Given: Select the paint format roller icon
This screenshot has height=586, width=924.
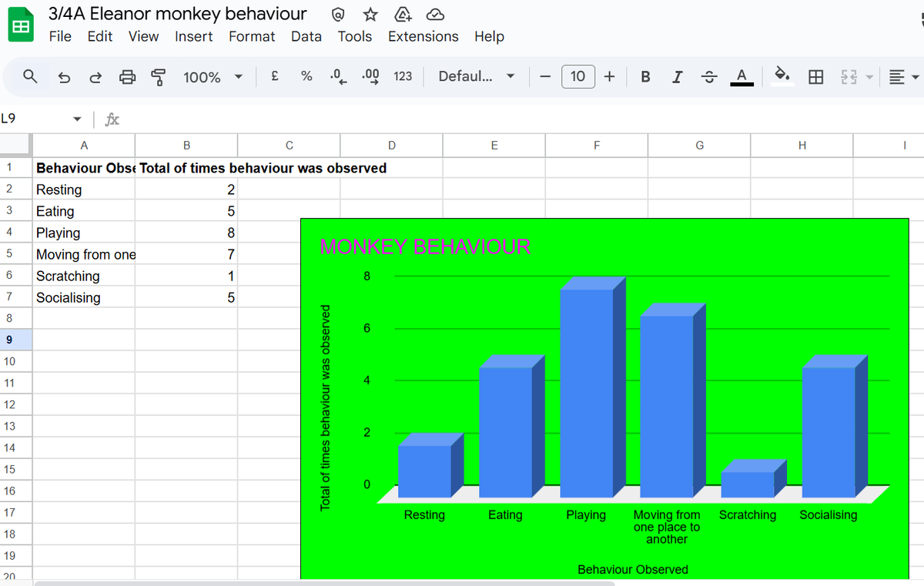Looking at the screenshot, I should point(158,77).
